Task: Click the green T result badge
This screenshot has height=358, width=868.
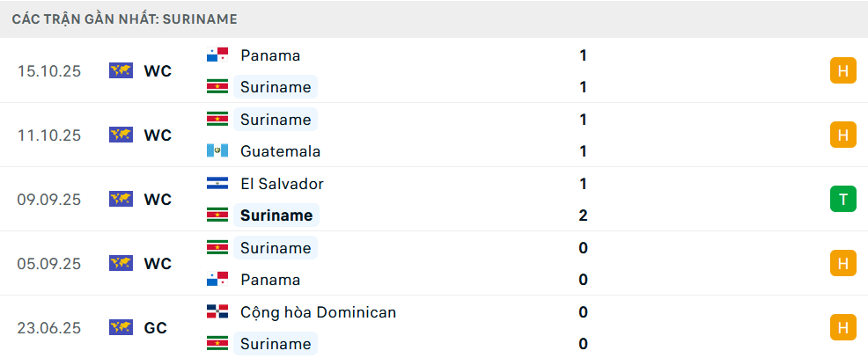Action: (x=842, y=200)
